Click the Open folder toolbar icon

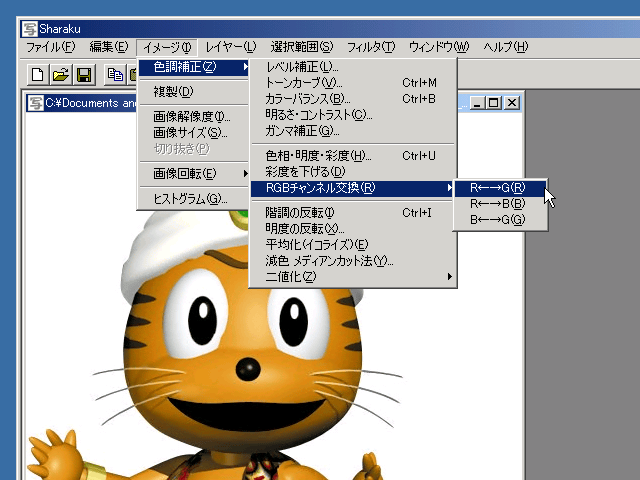[x=61, y=75]
